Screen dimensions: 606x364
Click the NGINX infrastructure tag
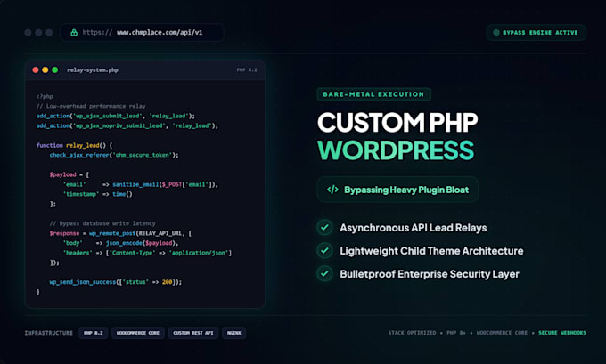pyautogui.click(x=233, y=333)
